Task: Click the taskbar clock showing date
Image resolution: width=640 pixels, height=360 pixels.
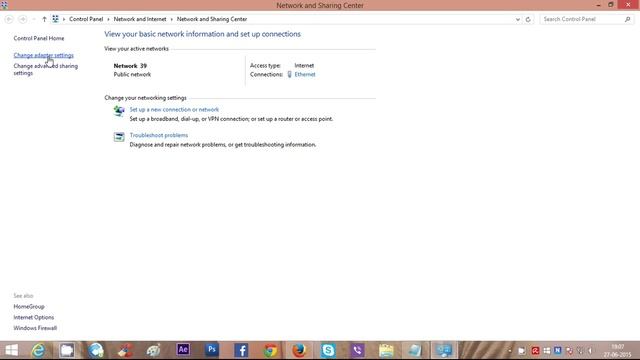Action: click(x=617, y=351)
